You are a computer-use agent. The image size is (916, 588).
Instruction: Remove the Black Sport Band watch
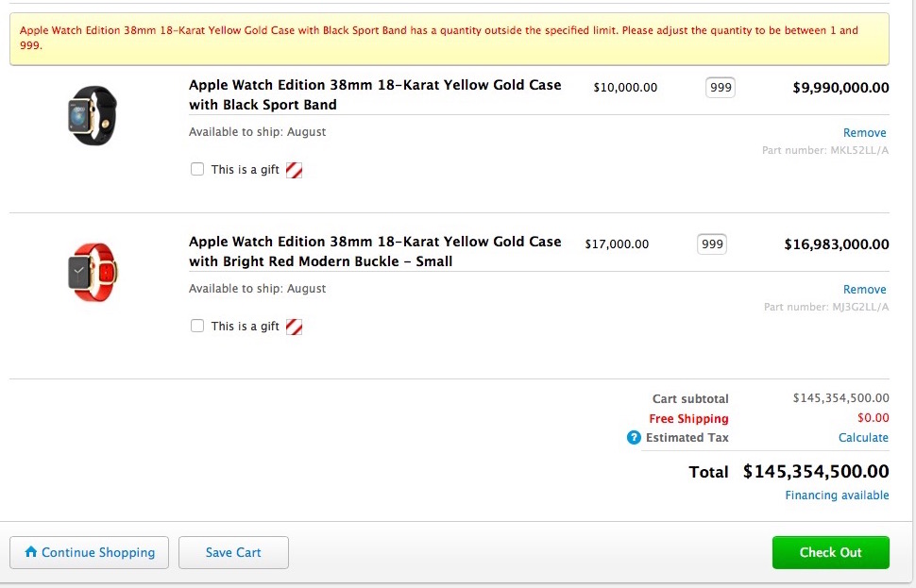point(865,132)
